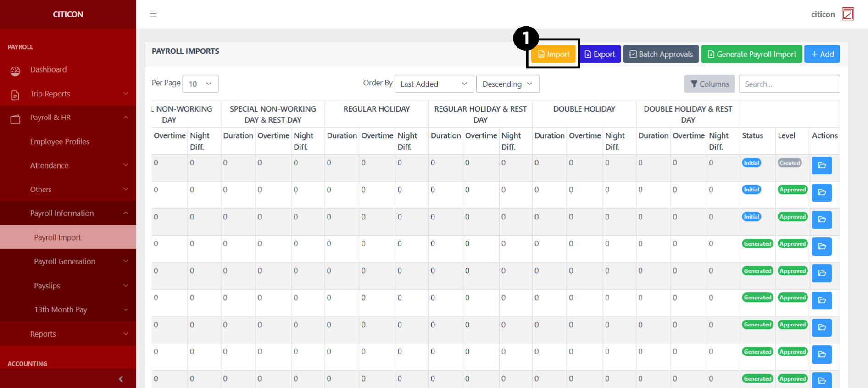Click the hamburger menu icon in header

tap(153, 14)
